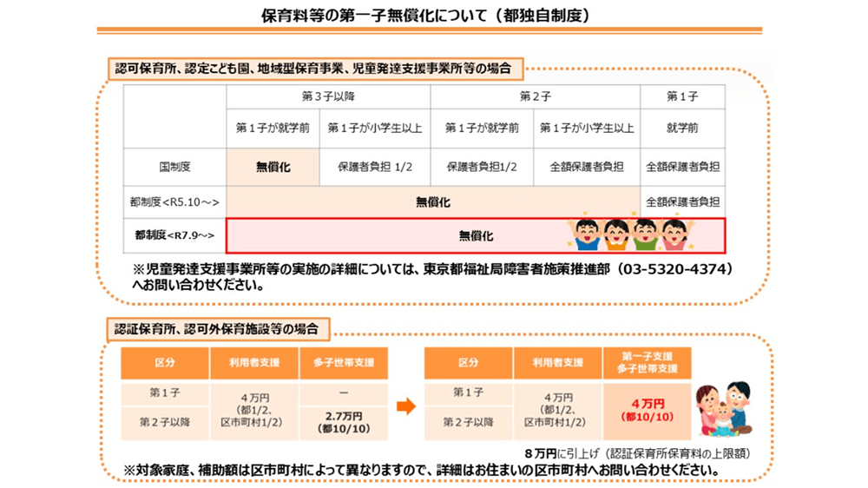This screenshot has height=488, width=868.
Task: Click the boy in blue shirt illustration
Action: 587,234
